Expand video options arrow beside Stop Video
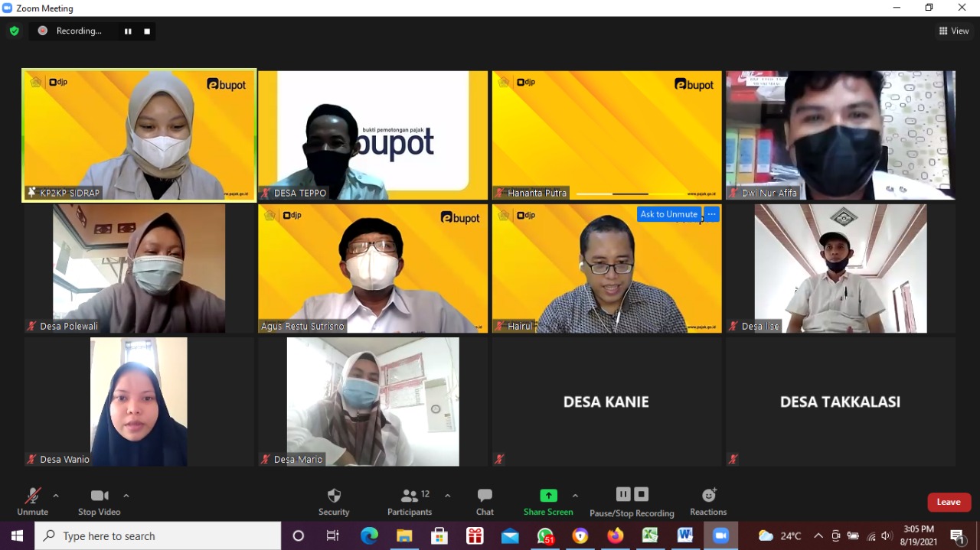The width and height of the screenshot is (980, 550). pyautogui.click(x=126, y=496)
